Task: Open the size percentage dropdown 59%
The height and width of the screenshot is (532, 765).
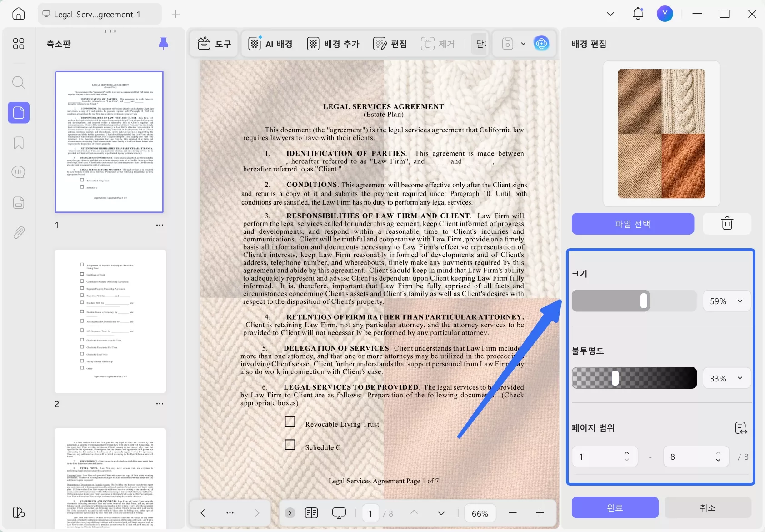Action: click(x=727, y=301)
